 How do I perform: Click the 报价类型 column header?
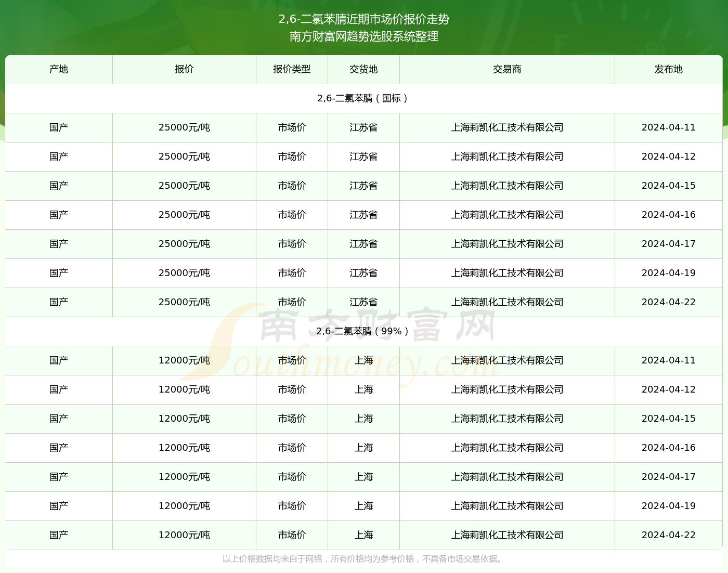(292, 69)
